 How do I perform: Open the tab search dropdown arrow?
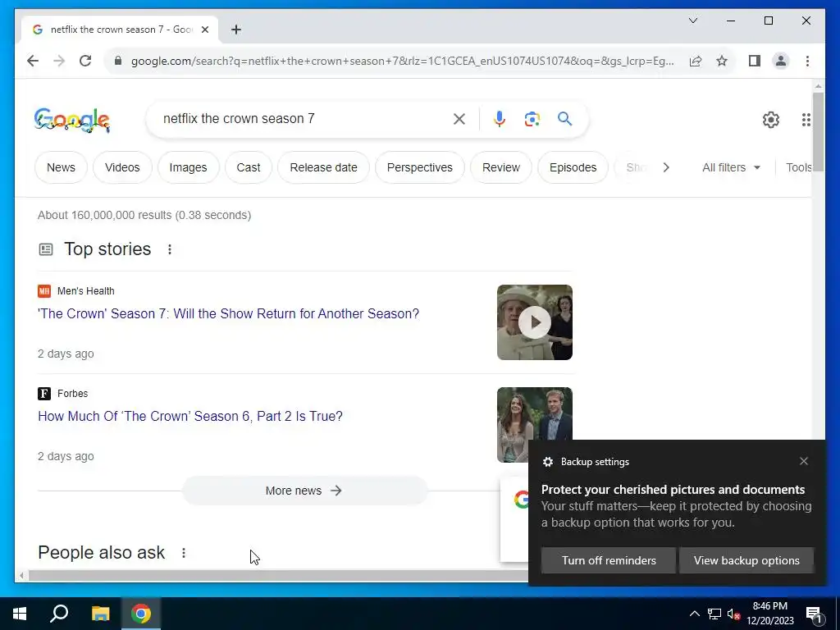coord(692,21)
